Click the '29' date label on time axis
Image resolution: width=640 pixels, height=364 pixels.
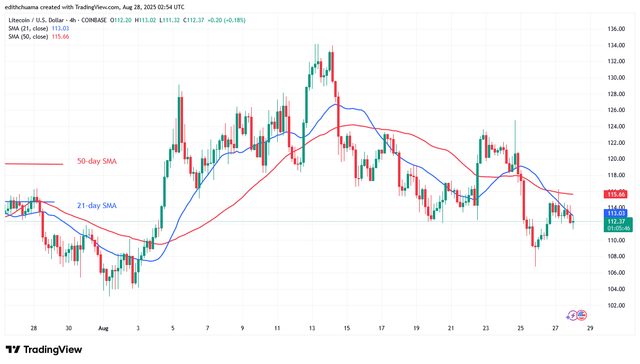pyautogui.click(x=590, y=328)
